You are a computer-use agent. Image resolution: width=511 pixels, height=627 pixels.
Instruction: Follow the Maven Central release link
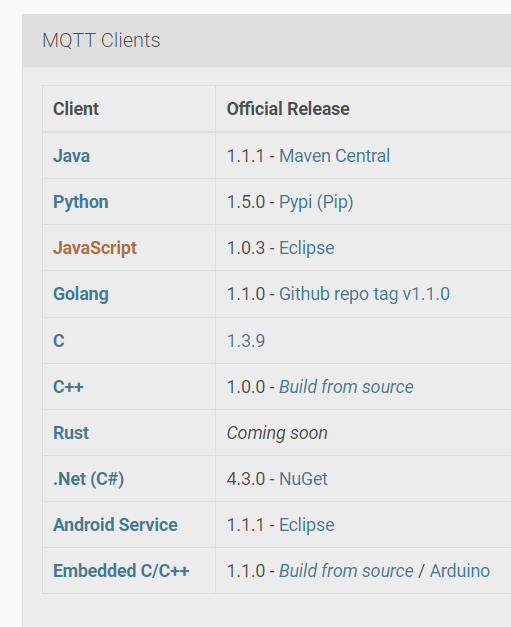[334, 156]
